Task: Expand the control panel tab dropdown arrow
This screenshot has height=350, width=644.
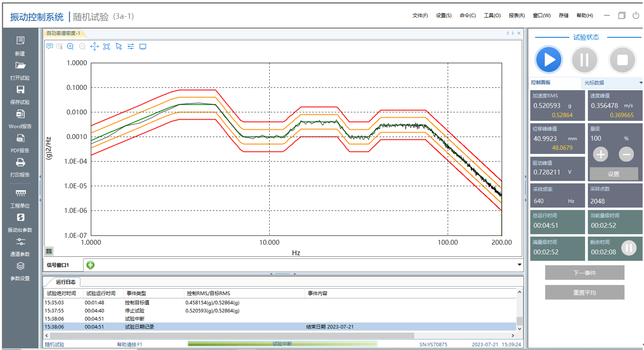Action: coord(641,83)
